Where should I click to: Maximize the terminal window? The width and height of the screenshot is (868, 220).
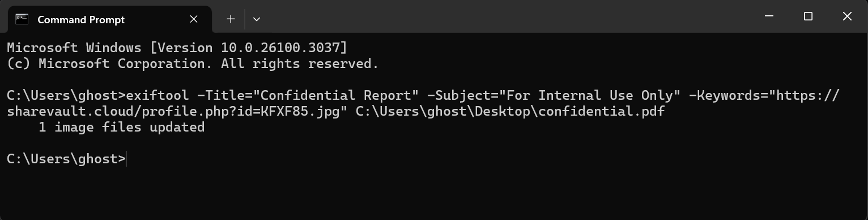[x=808, y=16]
